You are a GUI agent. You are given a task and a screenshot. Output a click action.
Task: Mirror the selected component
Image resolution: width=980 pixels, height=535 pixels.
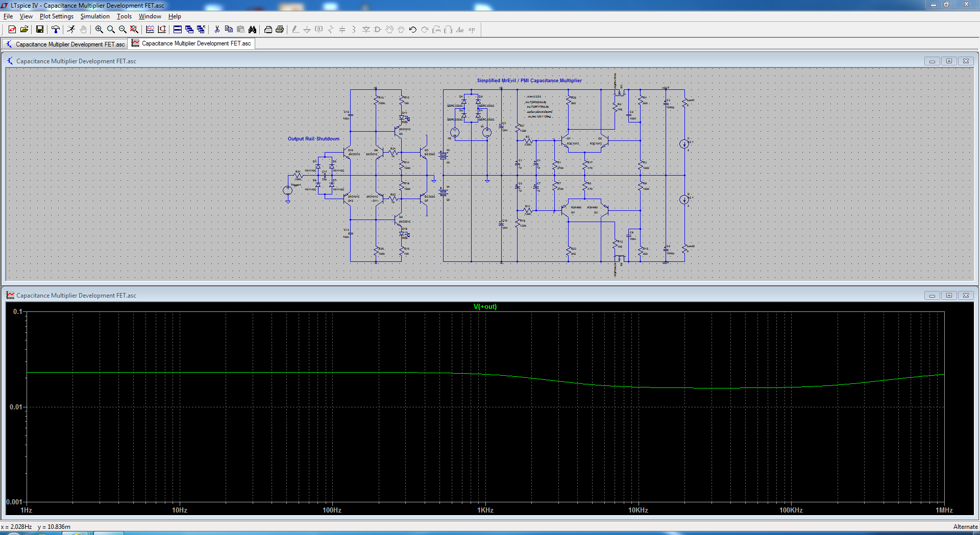(x=448, y=30)
